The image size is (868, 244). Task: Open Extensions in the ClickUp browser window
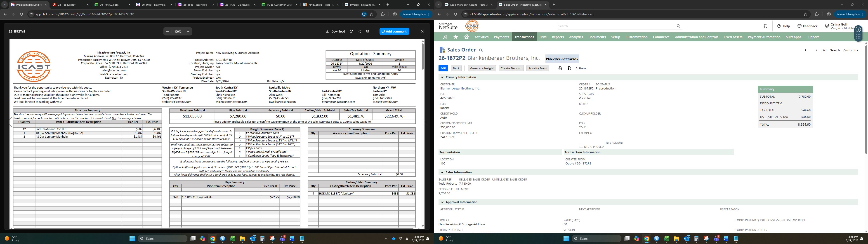pyautogui.click(x=383, y=14)
